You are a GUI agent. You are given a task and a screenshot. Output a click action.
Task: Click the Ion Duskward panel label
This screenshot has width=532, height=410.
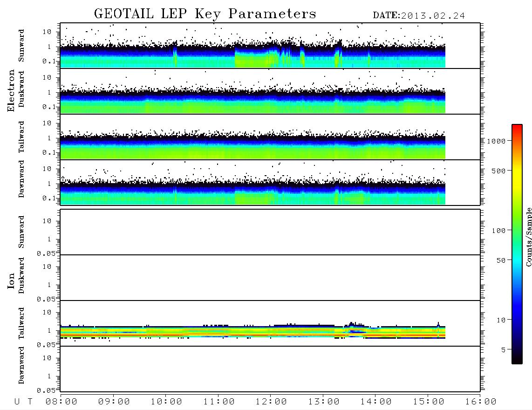(21, 275)
